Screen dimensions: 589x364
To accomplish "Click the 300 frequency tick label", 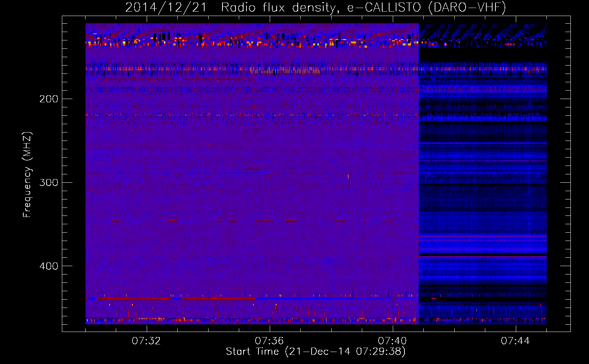I will tap(49, 182).
